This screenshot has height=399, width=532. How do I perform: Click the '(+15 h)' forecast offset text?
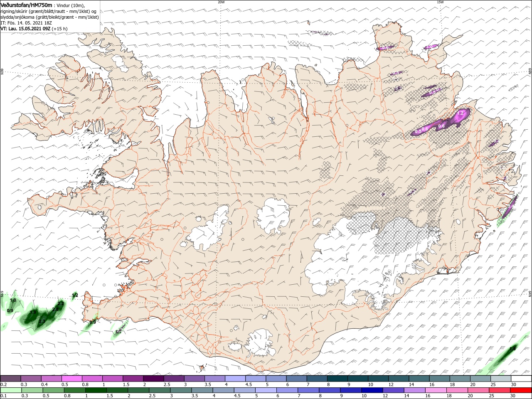[60, 29]
